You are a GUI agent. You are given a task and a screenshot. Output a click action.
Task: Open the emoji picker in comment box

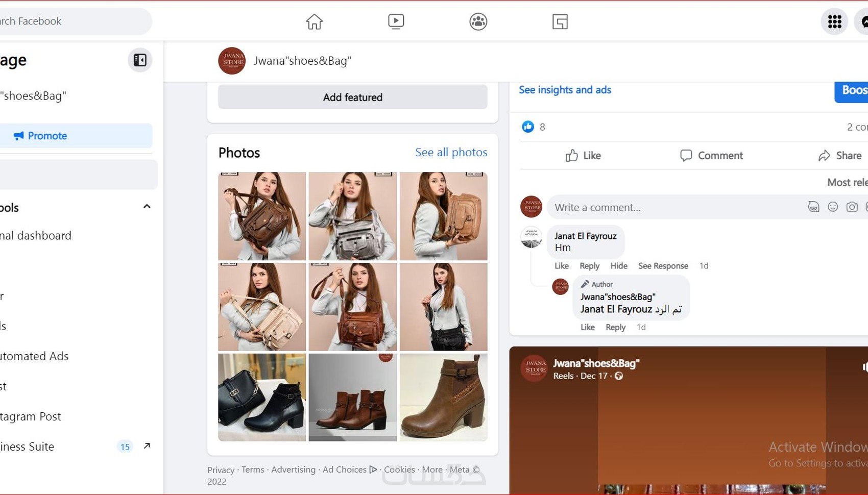pyautogui.click(x=833, y=207)
